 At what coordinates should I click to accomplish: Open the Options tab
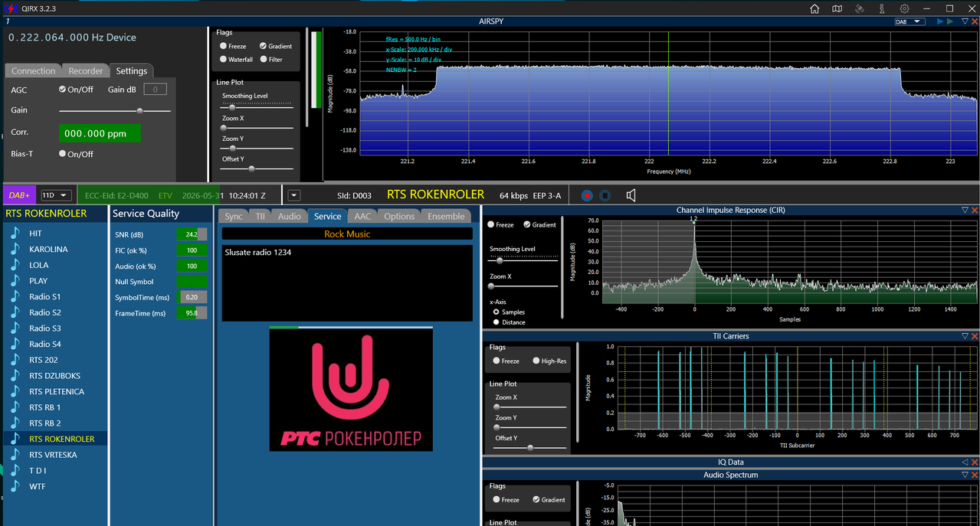399,216
